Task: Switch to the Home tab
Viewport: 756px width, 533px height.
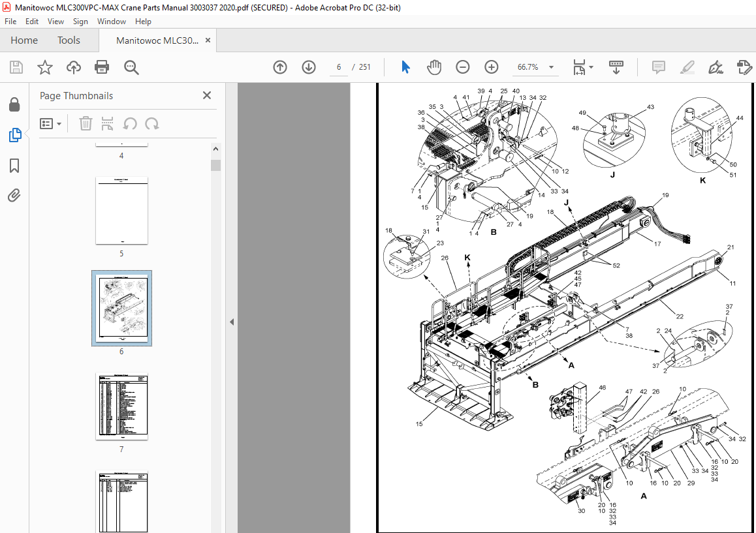Action: tap(24, 40)
